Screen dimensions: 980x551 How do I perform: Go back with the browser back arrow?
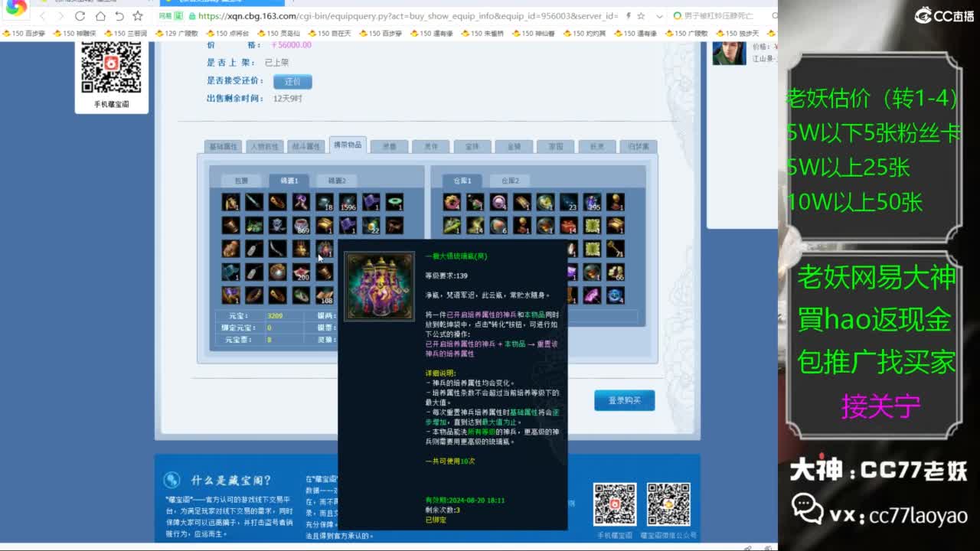pyautogui.click(x=42, y=15)
